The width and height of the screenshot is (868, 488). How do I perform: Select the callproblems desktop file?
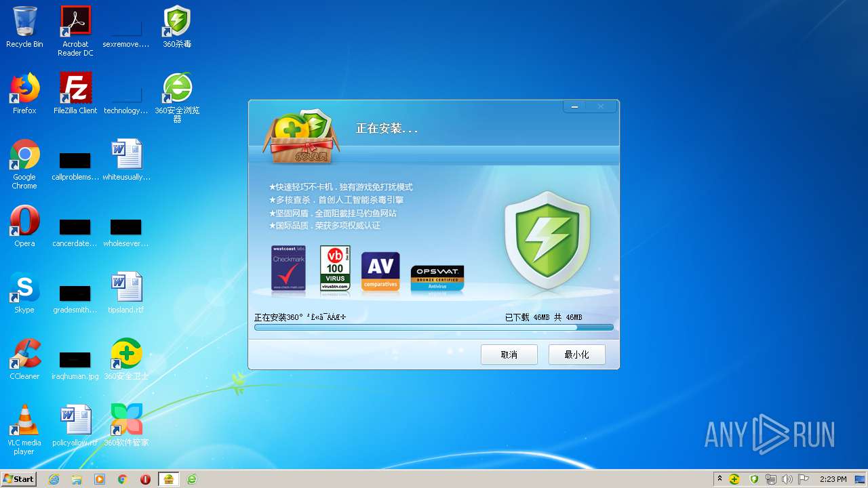(75, 167)
